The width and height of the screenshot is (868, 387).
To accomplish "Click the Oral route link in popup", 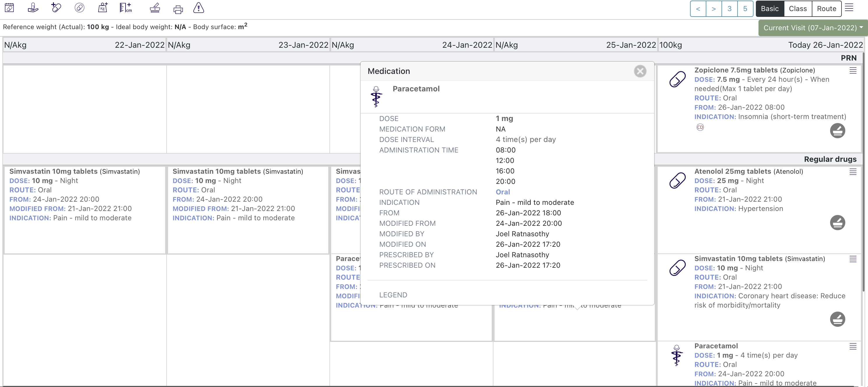I will [x=502, y=192].
